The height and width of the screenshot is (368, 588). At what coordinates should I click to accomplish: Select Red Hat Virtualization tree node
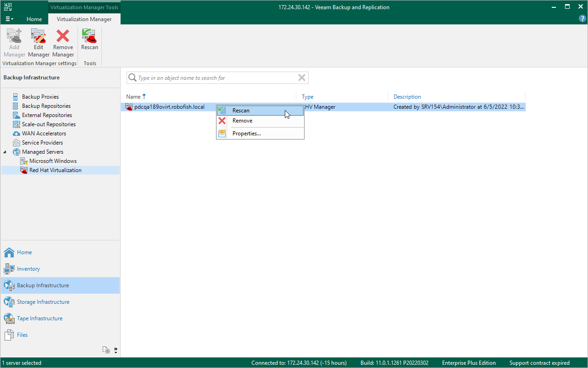55,170
